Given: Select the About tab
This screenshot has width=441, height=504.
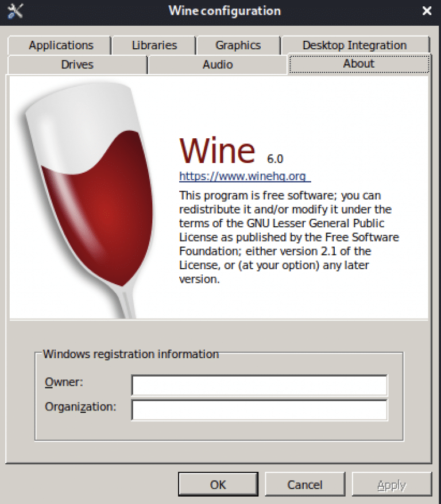Looking at the screenshot, I should pyautogui.click(x=359, y=64).
